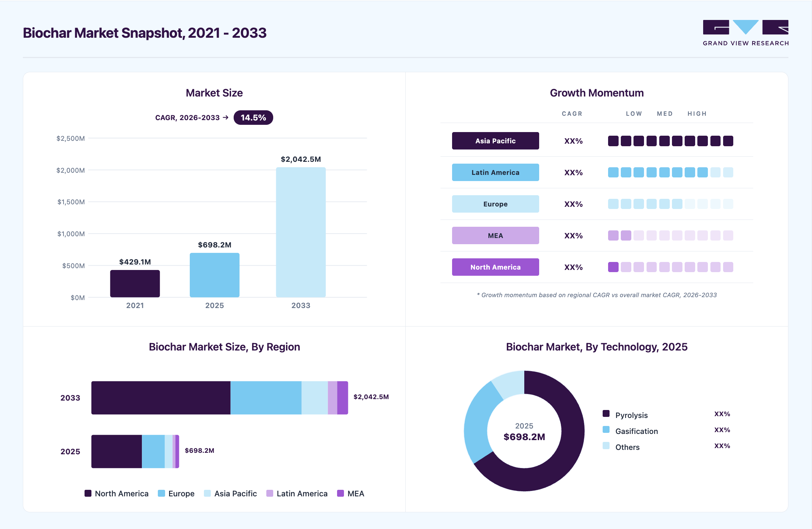The image size is (812, 529).
Task: Click the $2,042.5M regional bar total
Action: click(371, 397)
